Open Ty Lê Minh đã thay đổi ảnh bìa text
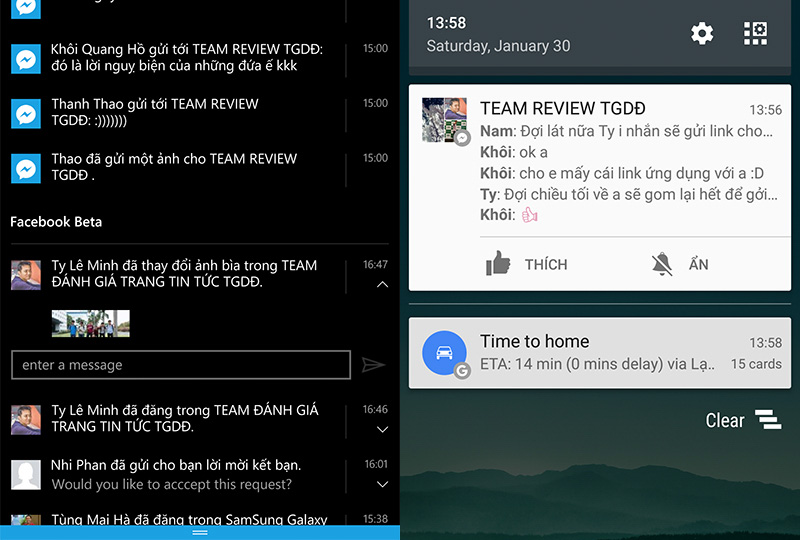The image size is (800, 540). tap(184, 273)
